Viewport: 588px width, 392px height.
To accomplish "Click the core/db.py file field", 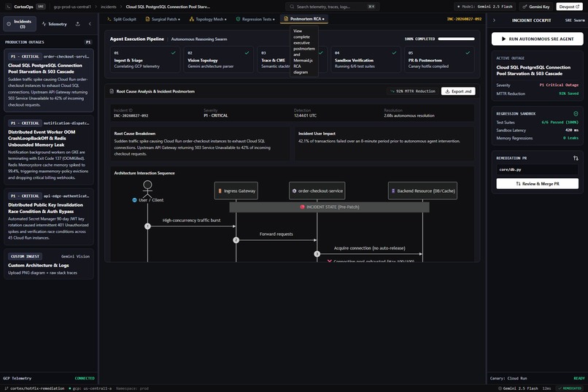I will tap(537, 169).
